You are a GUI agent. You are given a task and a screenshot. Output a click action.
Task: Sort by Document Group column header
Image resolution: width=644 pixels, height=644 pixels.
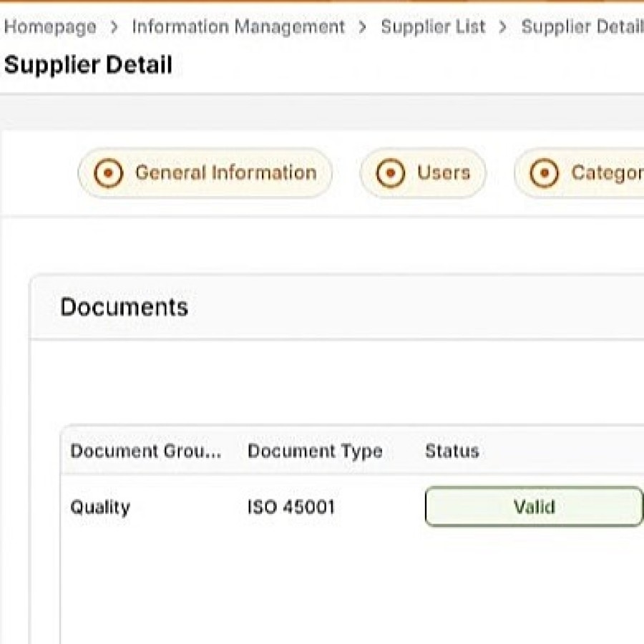click(x=145, y=452)
